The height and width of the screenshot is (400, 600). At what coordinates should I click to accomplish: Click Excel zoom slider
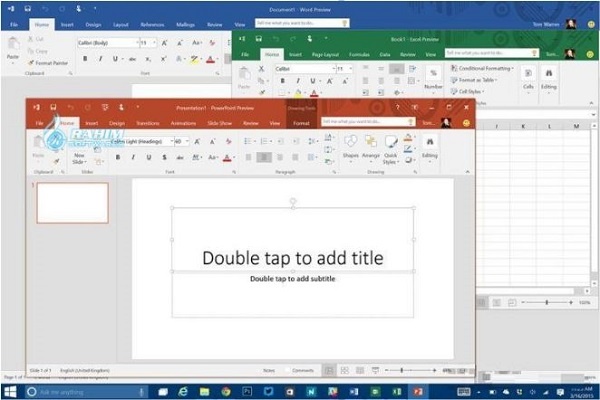click(x=547, y=302)
